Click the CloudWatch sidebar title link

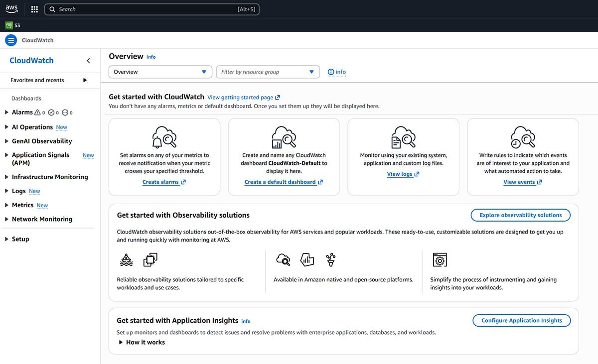tap(31, 61)
